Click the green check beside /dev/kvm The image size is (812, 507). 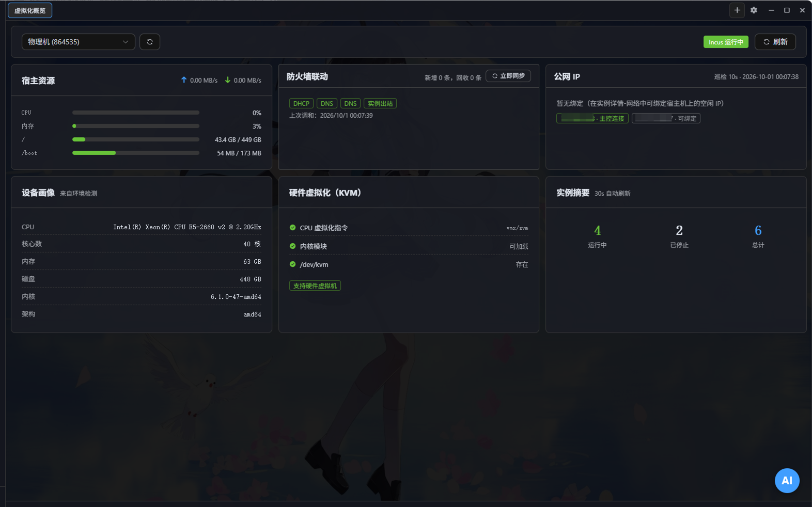293,264
